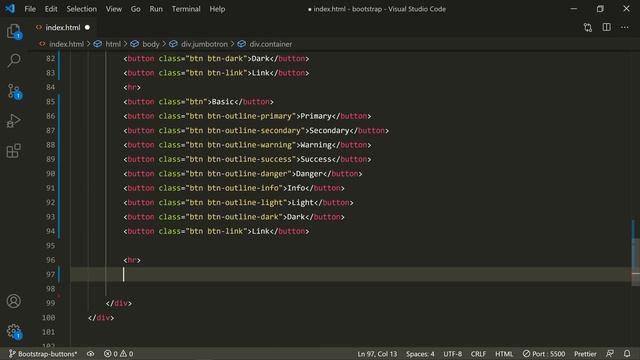Click the unsaved dot on index.html tab
Viewport: 640px width, 360px height.
tap(87, 27)
